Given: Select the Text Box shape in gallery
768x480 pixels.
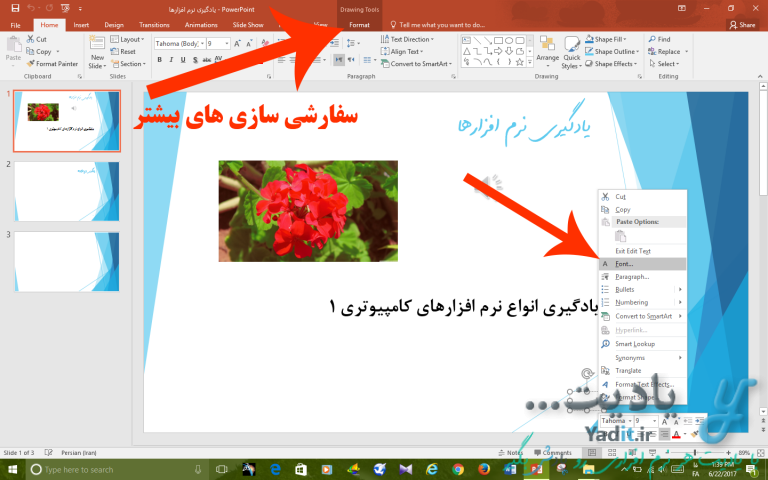Looking at the screenshot, I should point(467,40).
